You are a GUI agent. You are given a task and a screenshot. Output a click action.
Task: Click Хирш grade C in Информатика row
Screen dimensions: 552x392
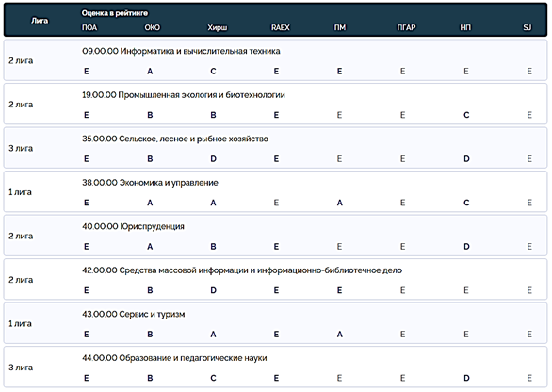(213, 72)
